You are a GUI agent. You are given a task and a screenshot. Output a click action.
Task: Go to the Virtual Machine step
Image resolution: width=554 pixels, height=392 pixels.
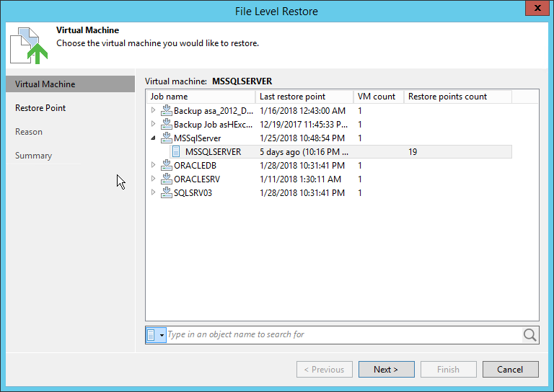(x=70, y=84)
